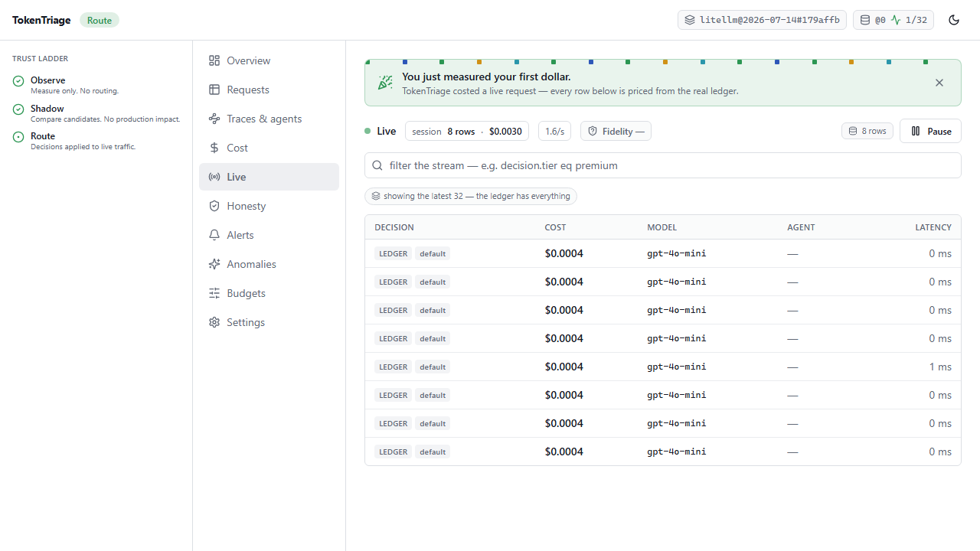Select the Live nav item
The width and height of the screenshot is (980, 551).
pyautogui.click(x=269, y=177)
